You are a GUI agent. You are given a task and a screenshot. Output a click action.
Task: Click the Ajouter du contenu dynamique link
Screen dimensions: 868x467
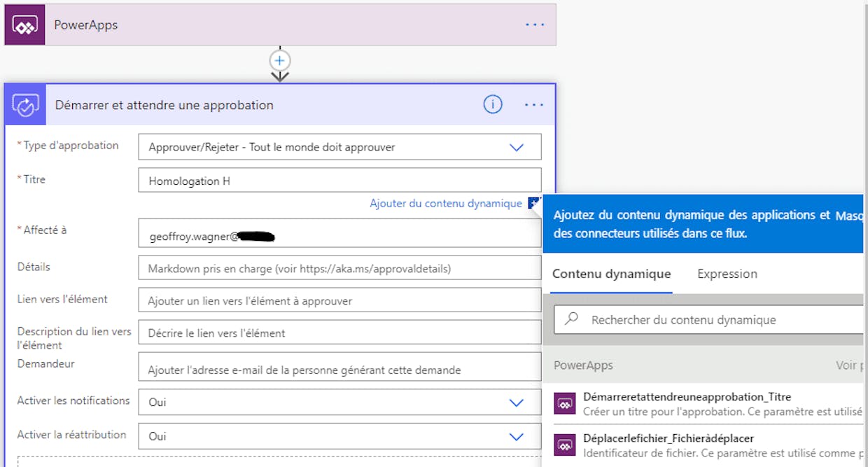click(446, 203)
